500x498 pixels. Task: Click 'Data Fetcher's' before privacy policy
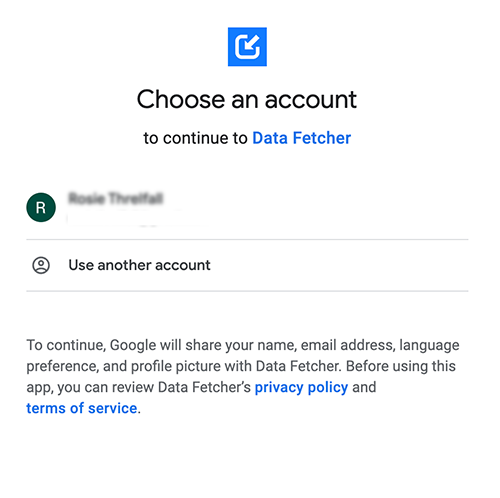coord(204,387)
